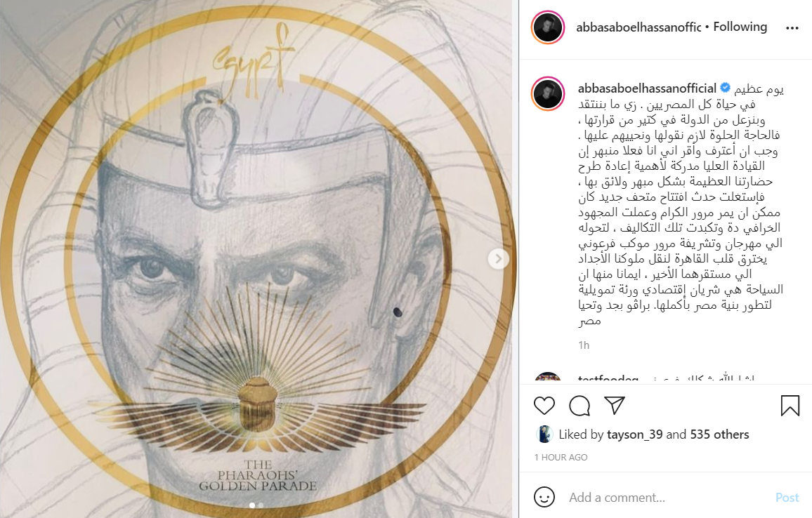Open caption author avatar
This screenshot has height=518, width=812.
[x=548, y=93]
